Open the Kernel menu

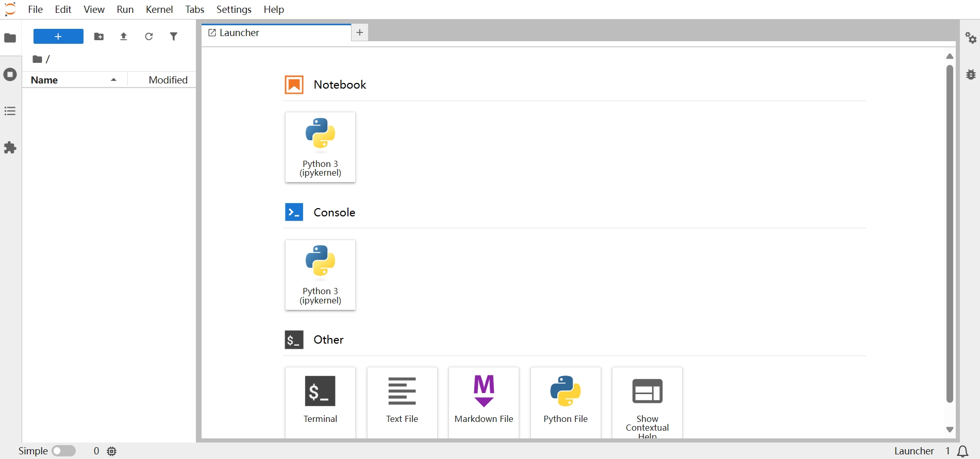pyautogui.click(x=159, y=9)
